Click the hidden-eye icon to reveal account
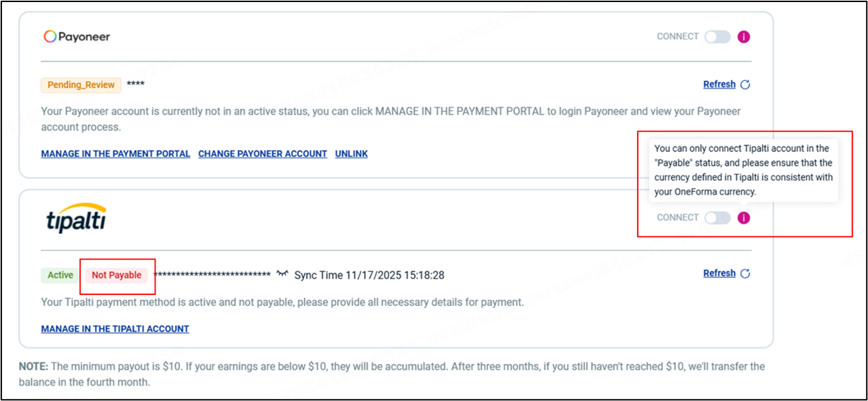The width and height of the screenshot is (868, 401). (282, 274)
